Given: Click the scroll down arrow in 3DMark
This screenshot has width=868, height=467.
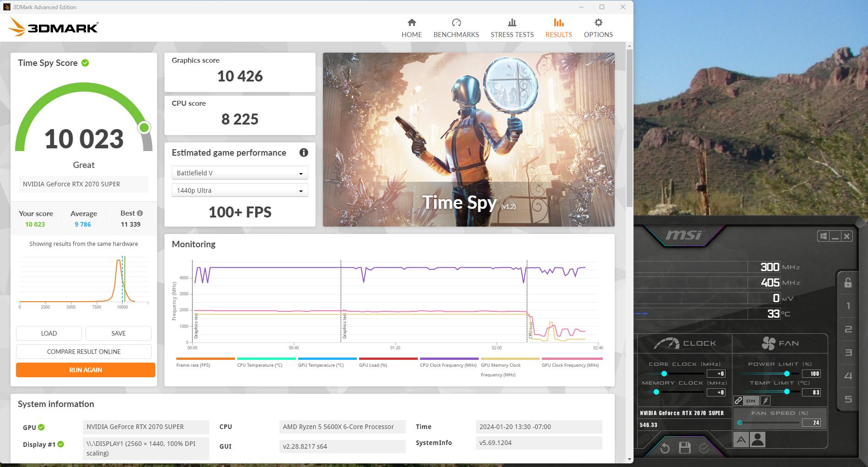Looking at the screenshot, I should click(x=629, y=459).
